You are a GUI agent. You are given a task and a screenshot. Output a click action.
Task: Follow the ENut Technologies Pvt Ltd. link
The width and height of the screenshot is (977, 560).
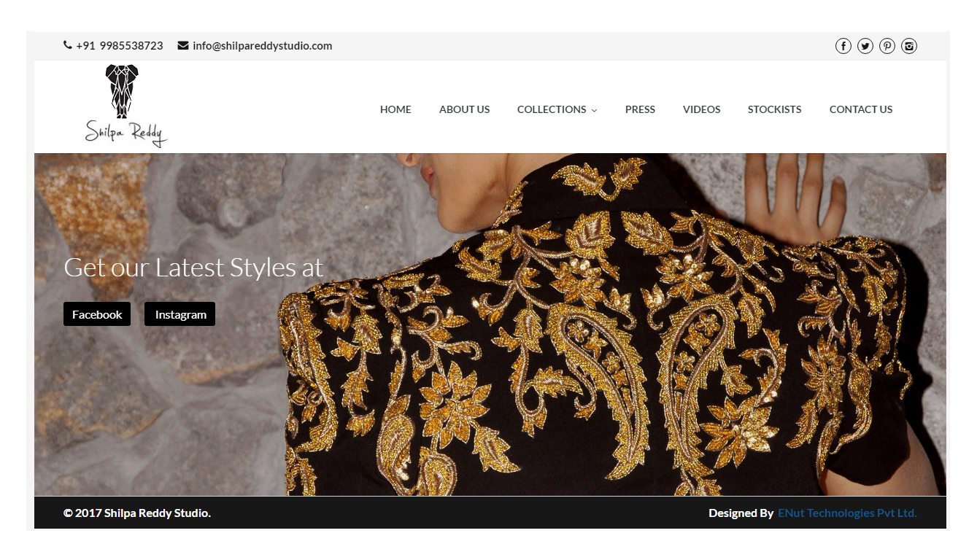[847, 513]
